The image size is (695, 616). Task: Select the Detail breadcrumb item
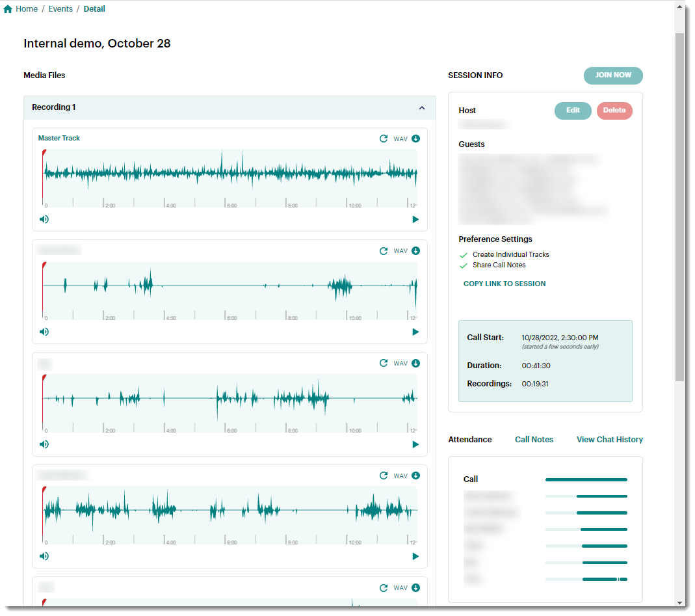[94, 9]
